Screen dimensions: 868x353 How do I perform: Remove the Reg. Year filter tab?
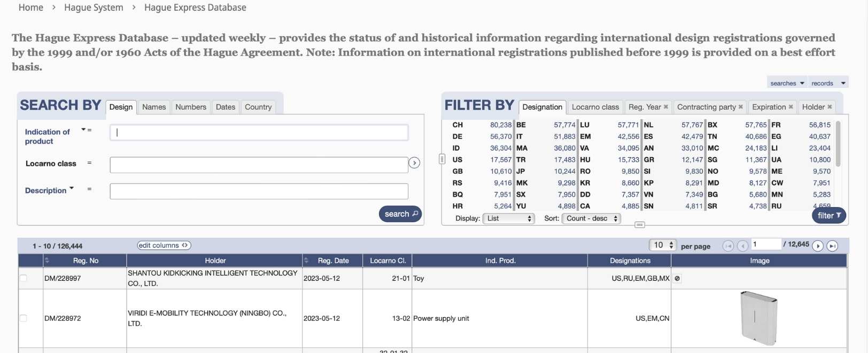(666, 107)
